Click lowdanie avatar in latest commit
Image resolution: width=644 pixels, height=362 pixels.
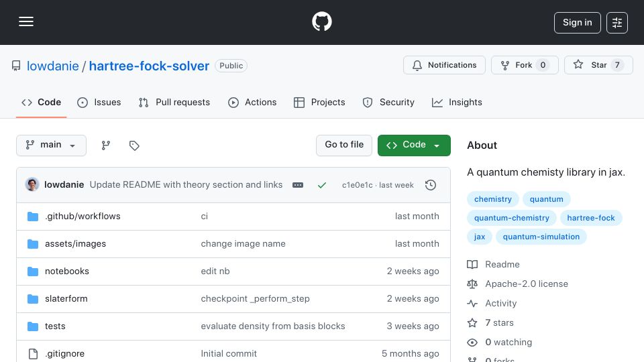(x=32, y=185)
